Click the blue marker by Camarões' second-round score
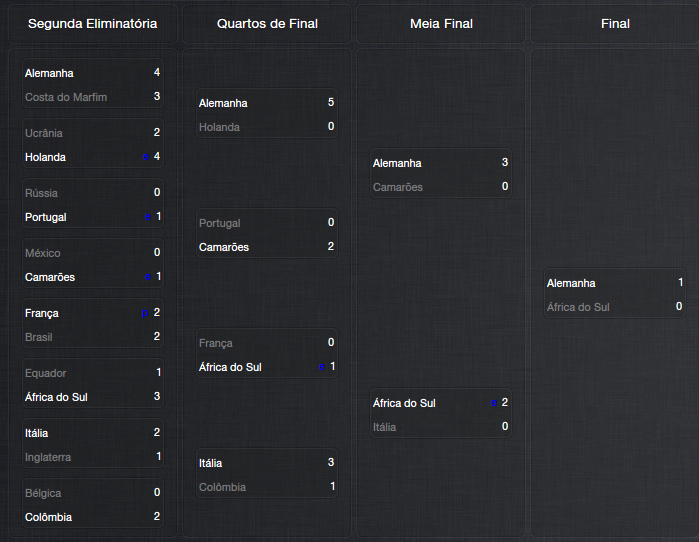This screenshot has height=542, width=699. [147, 277]
